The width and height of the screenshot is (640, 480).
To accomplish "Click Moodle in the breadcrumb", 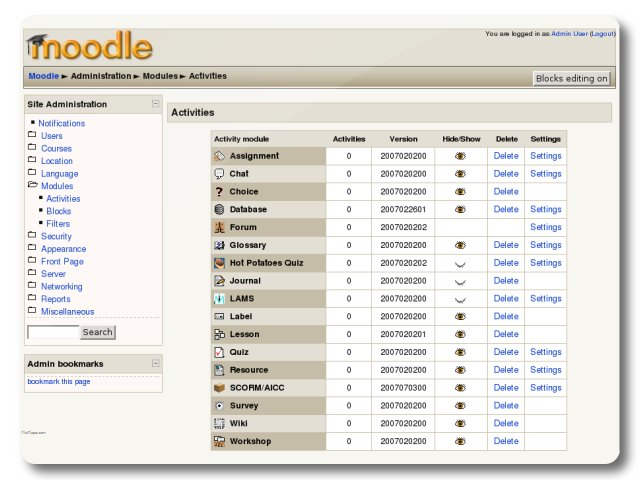I will (44, 76).
